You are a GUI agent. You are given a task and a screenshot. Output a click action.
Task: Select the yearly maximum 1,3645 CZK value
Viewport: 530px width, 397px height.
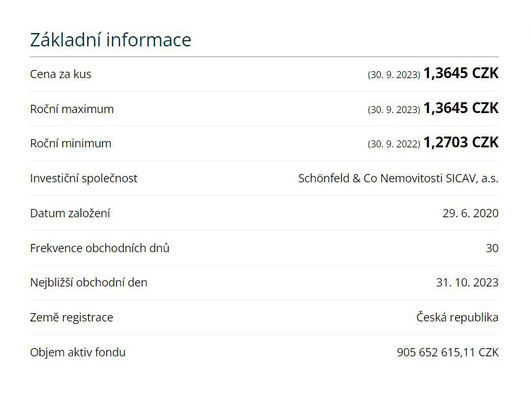tap(461, 108)
